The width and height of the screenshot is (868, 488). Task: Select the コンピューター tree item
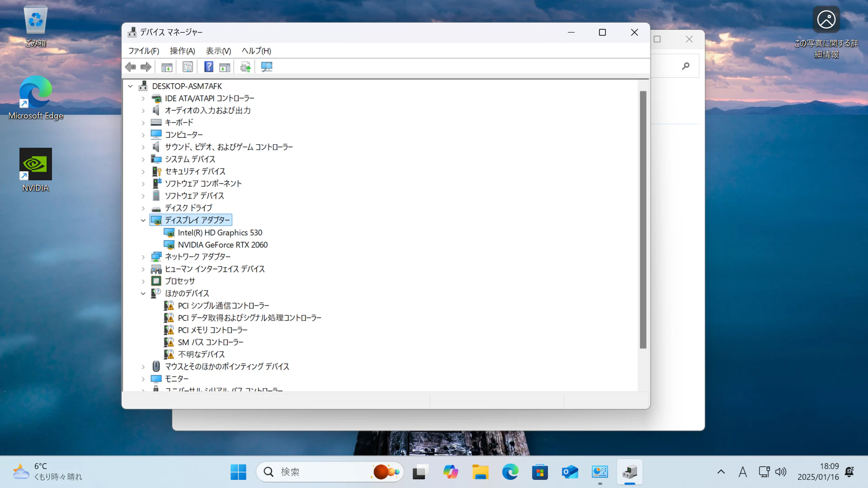(184, 135)
